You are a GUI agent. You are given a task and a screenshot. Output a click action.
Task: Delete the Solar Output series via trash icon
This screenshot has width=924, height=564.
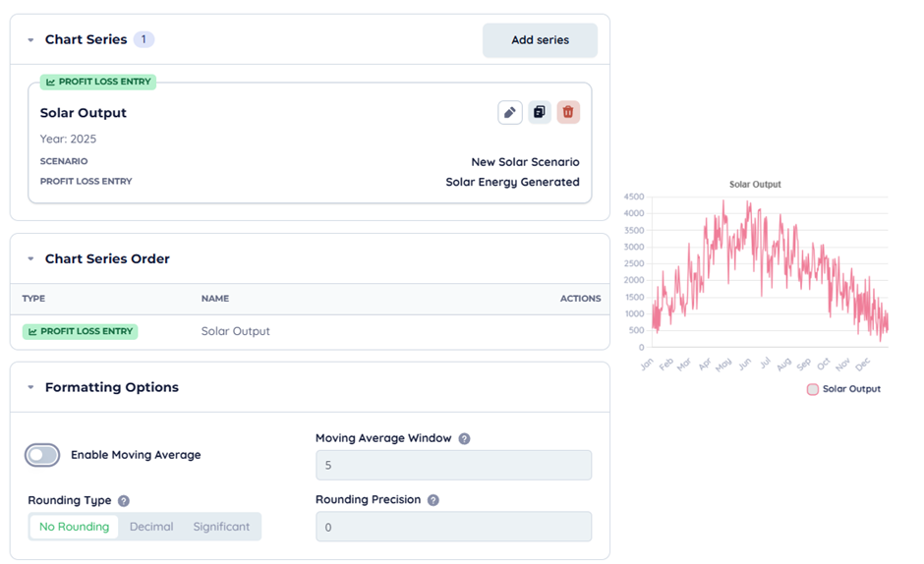click(x=568, y=112)
